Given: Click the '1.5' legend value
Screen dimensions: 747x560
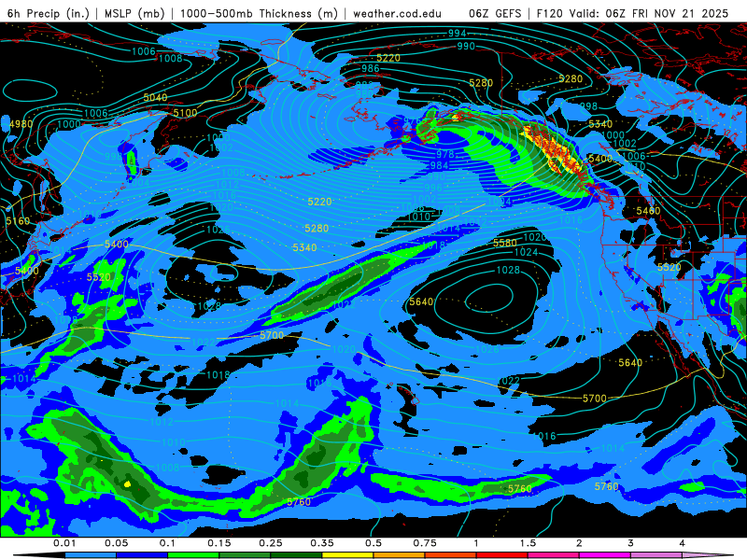Looking at the screenshot, I should [528, 543].
